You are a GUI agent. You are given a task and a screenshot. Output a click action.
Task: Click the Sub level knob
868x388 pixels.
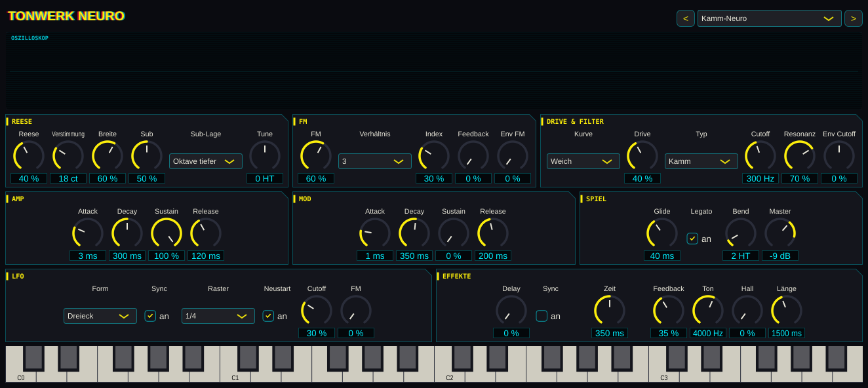(147, 156)
